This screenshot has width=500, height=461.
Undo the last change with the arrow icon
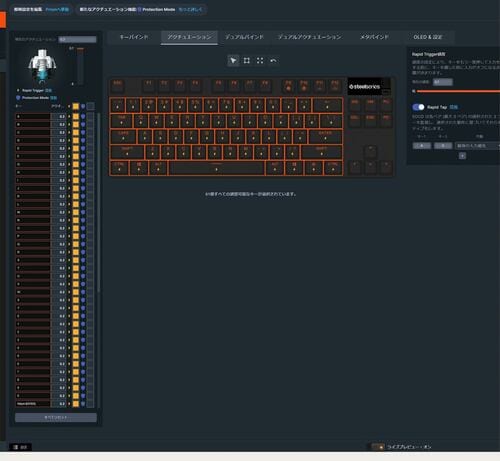(x=273, y=61)
